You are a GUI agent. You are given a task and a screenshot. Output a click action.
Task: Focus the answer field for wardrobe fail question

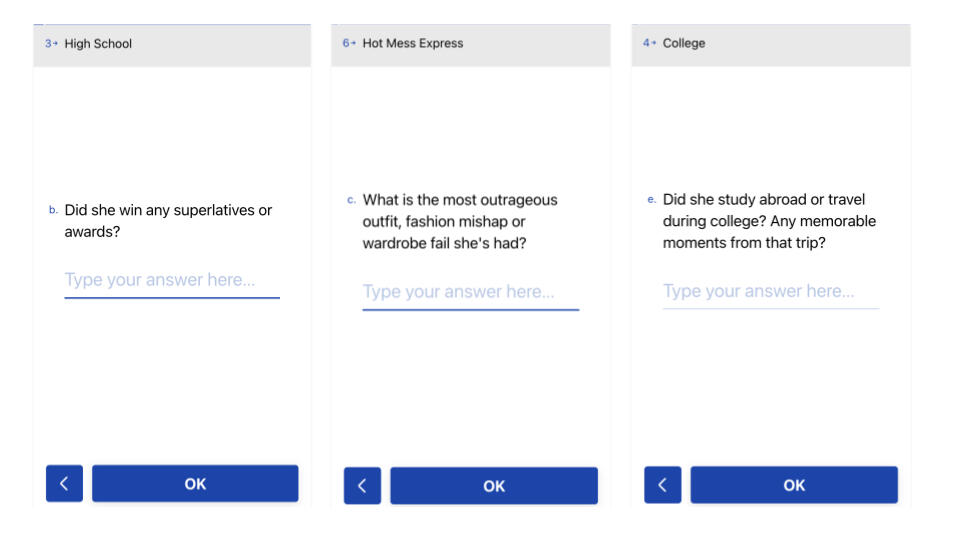coord(470,292)
